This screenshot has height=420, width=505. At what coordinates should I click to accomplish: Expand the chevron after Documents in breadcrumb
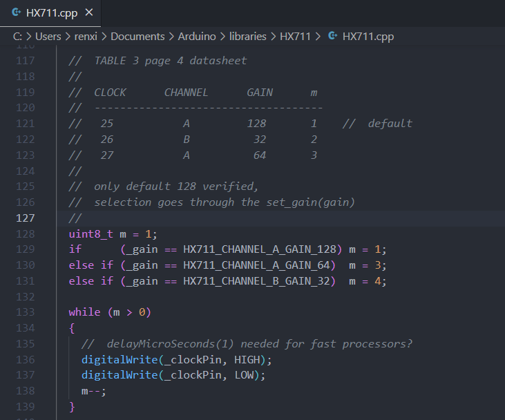(x=171, y=37)
